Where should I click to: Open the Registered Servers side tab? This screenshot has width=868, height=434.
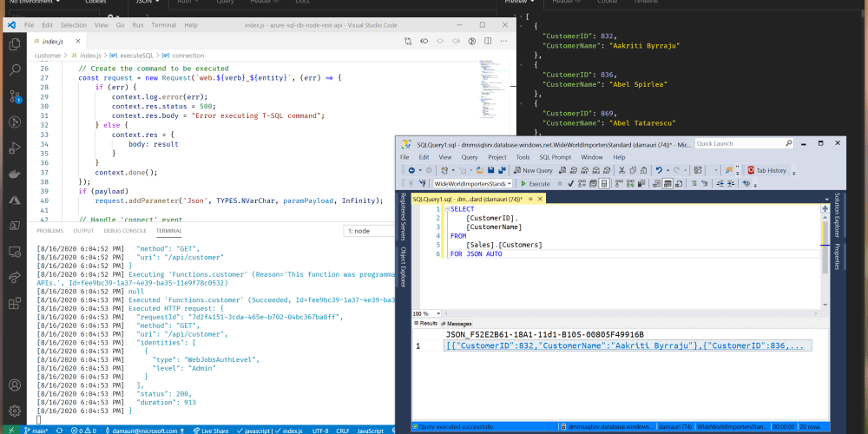[403, 215]
